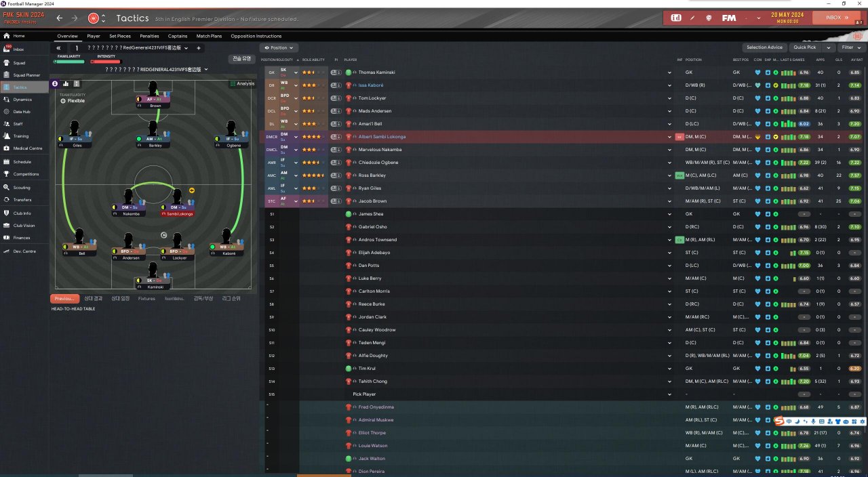Screen dimensions: 868x477
Task: Toggle Amari'i Bell's pick-player switch in the PI column
Action: [336, 124]
